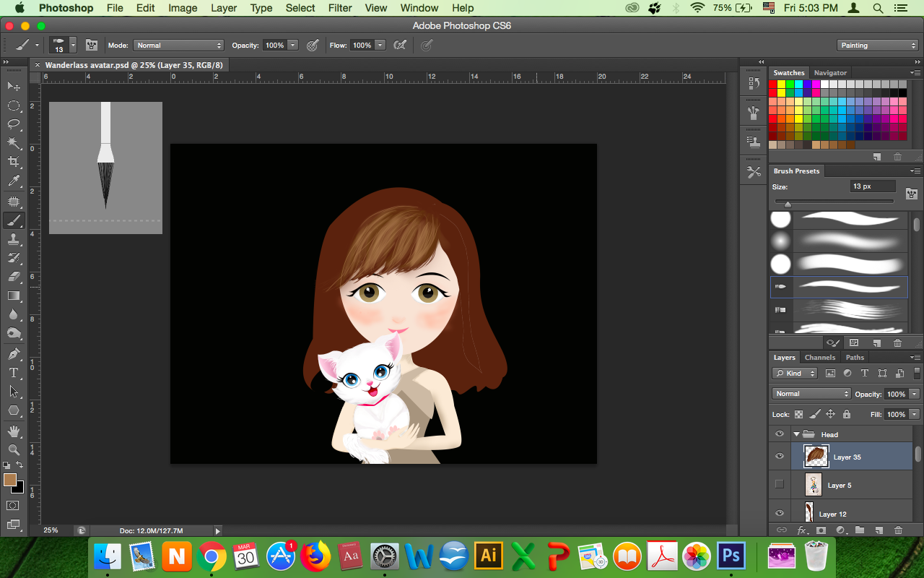Create new fill or adjustment layer

840,530
